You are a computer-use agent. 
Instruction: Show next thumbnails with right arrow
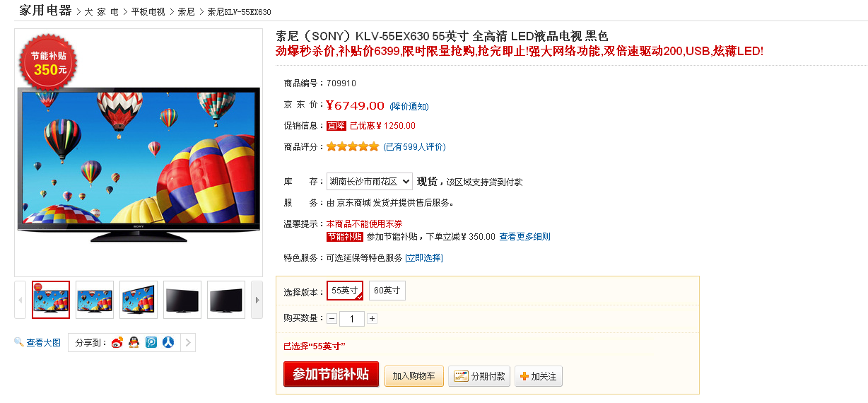click(x=257, y=300)
